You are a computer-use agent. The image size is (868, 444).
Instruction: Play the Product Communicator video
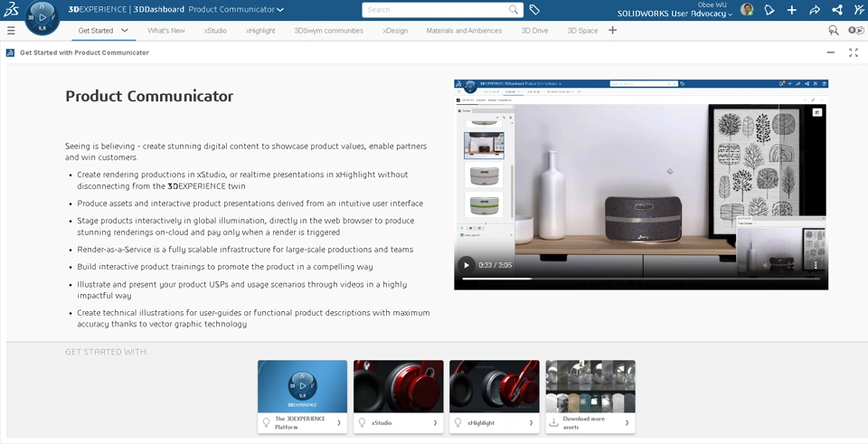point(467,265)
